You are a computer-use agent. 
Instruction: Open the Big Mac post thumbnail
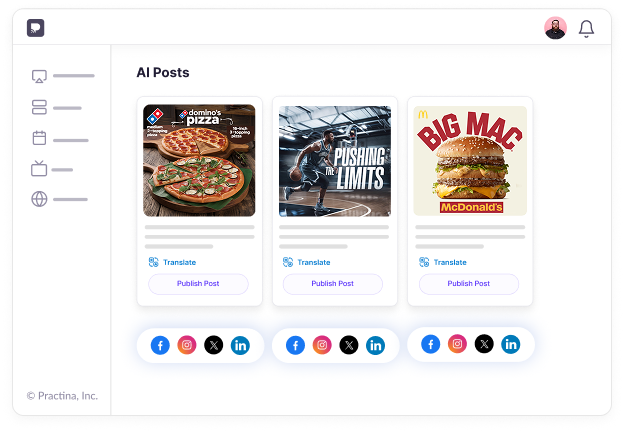pyautogui.click(x=470, y=161)
